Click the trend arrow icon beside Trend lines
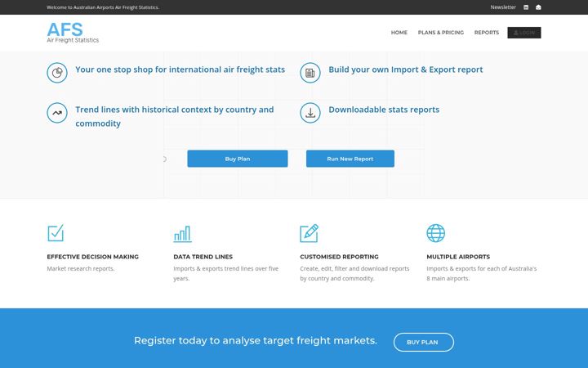The height and width of the screenshot is (368, 588). tap(57, 113)
